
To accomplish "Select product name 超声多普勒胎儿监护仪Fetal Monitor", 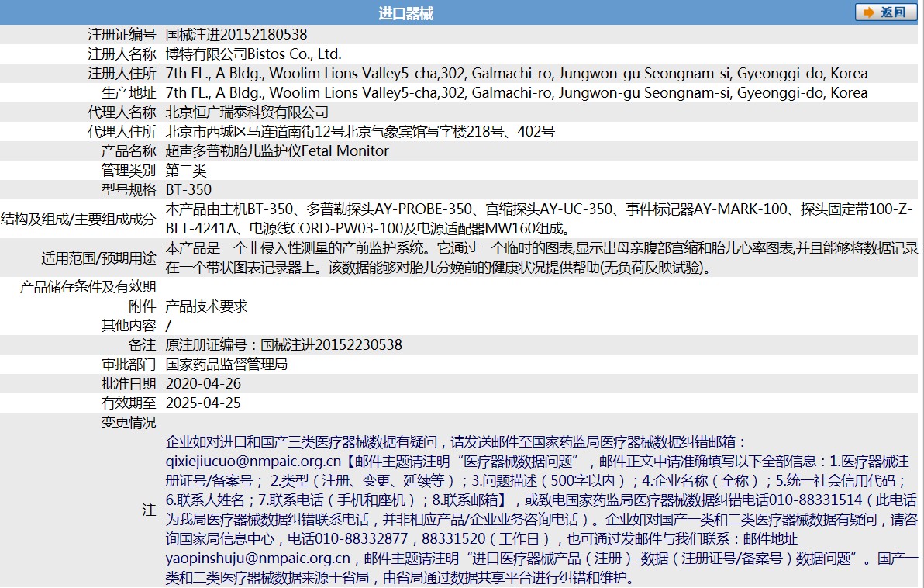I will [x=277, y=151].
